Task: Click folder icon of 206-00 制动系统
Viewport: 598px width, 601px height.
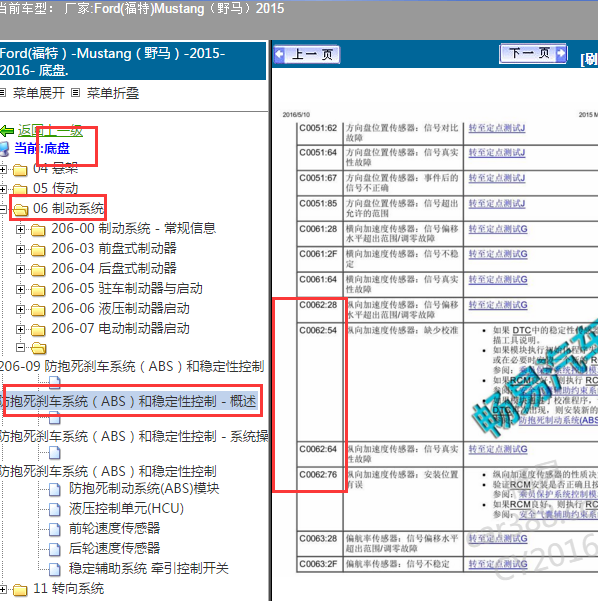Action: 38,230
